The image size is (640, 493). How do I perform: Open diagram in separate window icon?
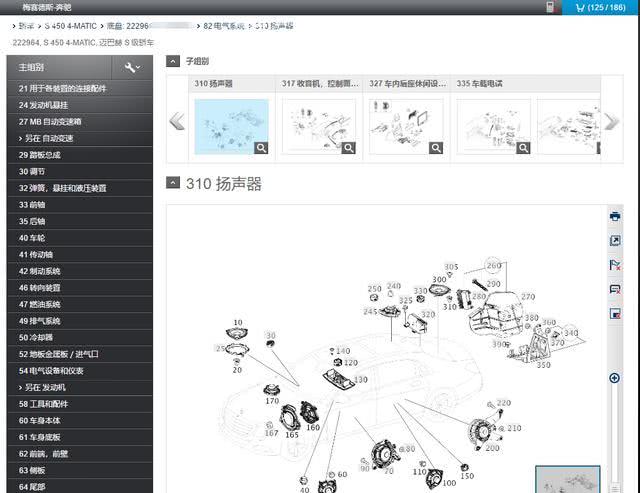coord(615,240)
